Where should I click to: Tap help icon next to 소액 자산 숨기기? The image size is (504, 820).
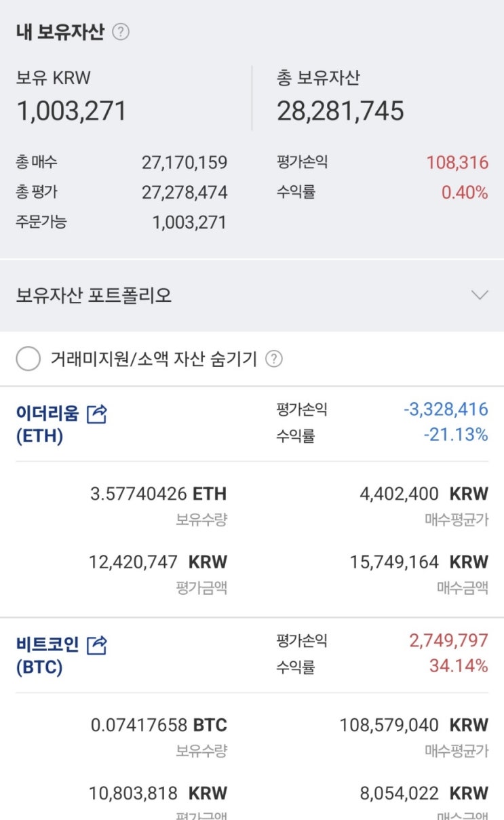tap(273, 359)
